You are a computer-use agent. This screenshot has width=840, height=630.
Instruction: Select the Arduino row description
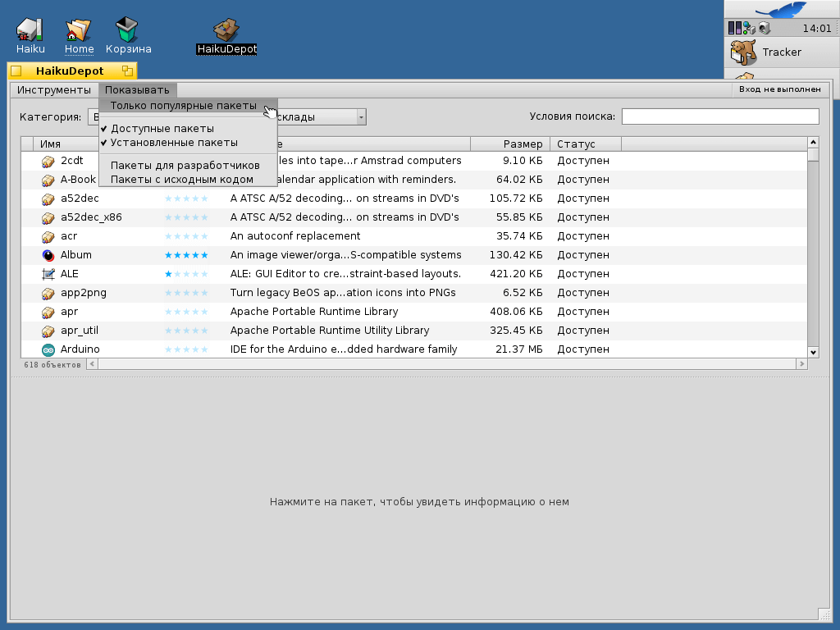(344, 349)
